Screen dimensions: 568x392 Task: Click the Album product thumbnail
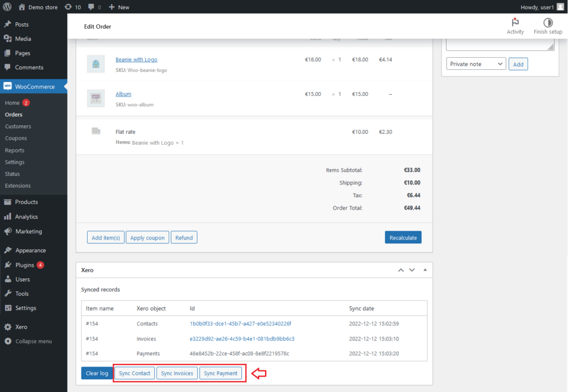pos(95,98)
